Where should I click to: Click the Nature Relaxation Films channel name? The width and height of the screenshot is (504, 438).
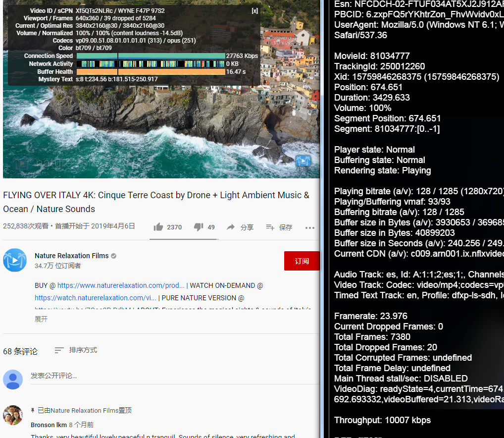pos(72,256)
